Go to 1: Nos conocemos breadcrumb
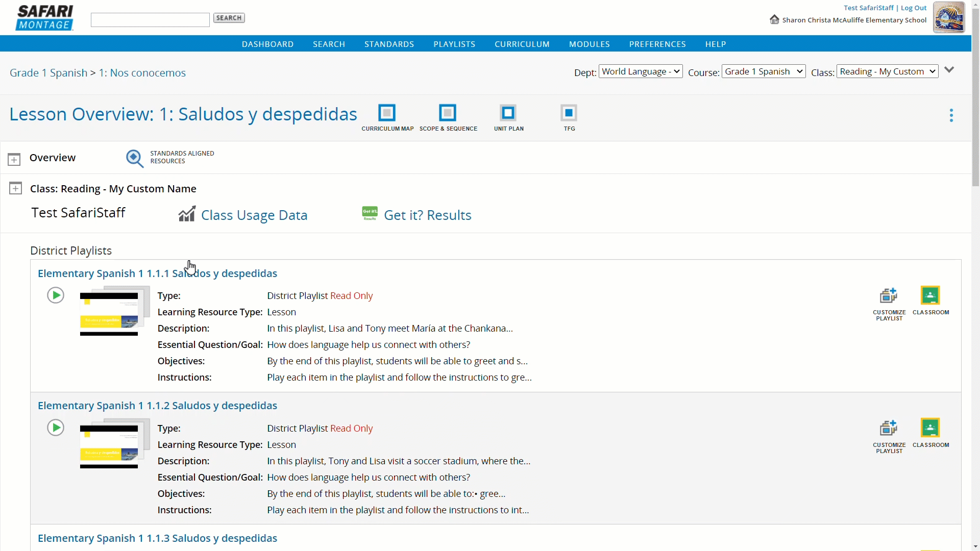The height and width of the screenshot is (551, 980). (142, 72)
